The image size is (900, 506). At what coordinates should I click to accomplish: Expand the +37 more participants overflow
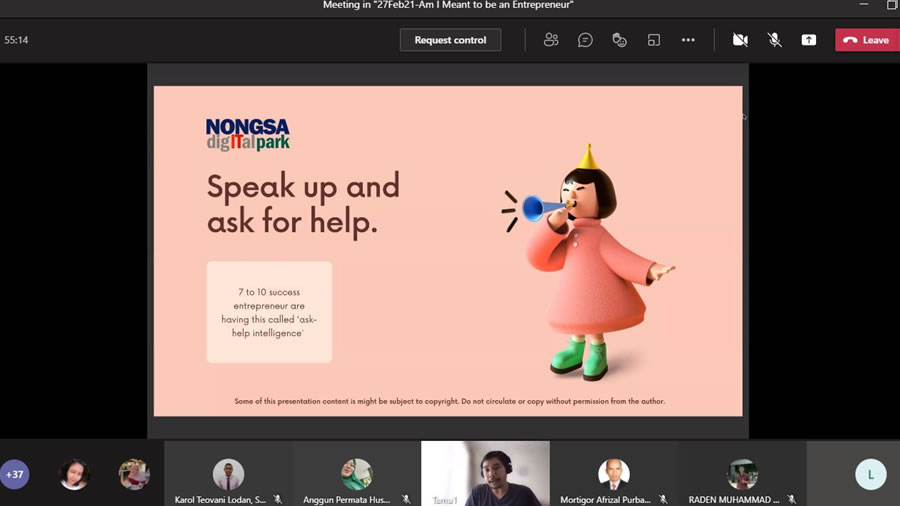[15, 474]
